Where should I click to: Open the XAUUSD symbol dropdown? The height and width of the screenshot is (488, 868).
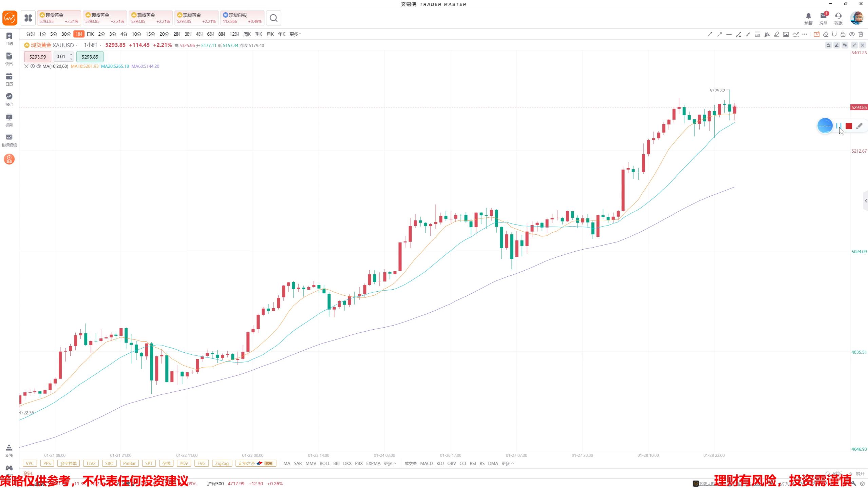pos(76,45)
